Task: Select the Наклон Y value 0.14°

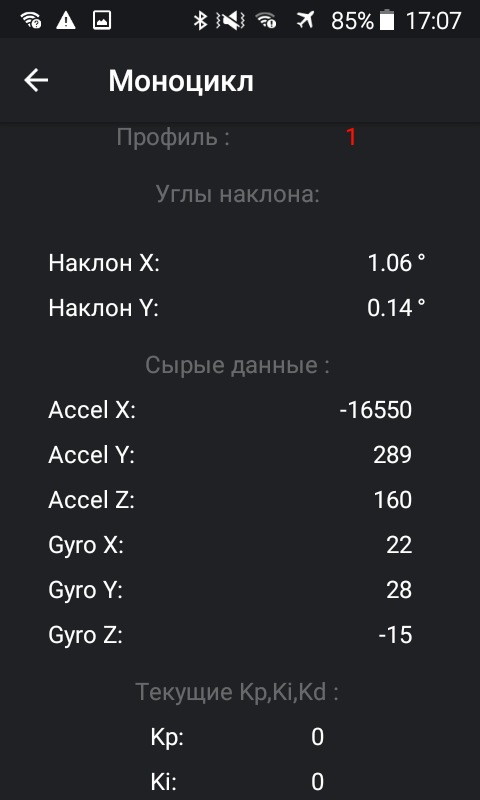Action: 396,308
